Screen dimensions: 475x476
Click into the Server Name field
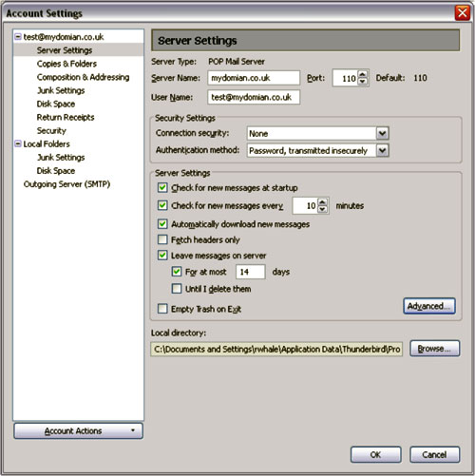(254, 78)
